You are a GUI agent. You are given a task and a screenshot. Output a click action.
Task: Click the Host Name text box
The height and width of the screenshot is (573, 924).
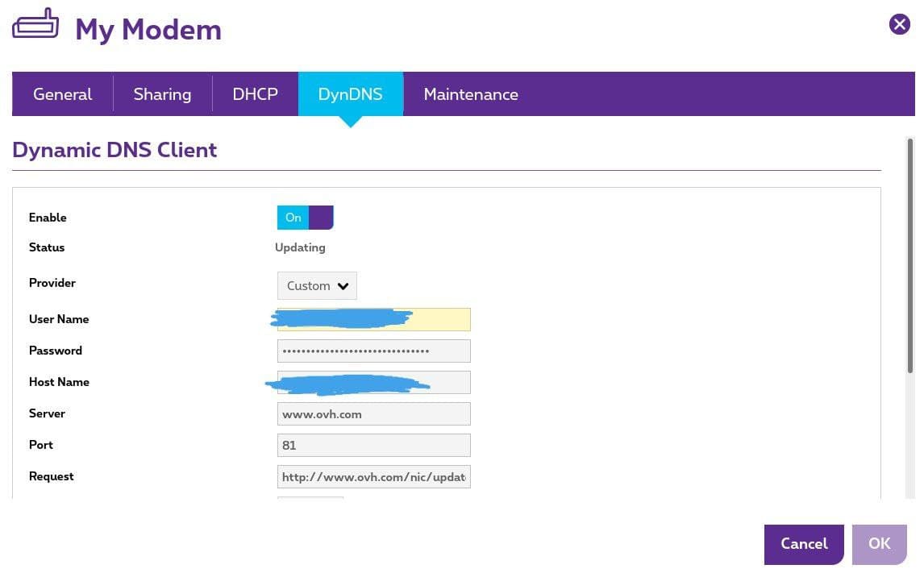point(373,382)
